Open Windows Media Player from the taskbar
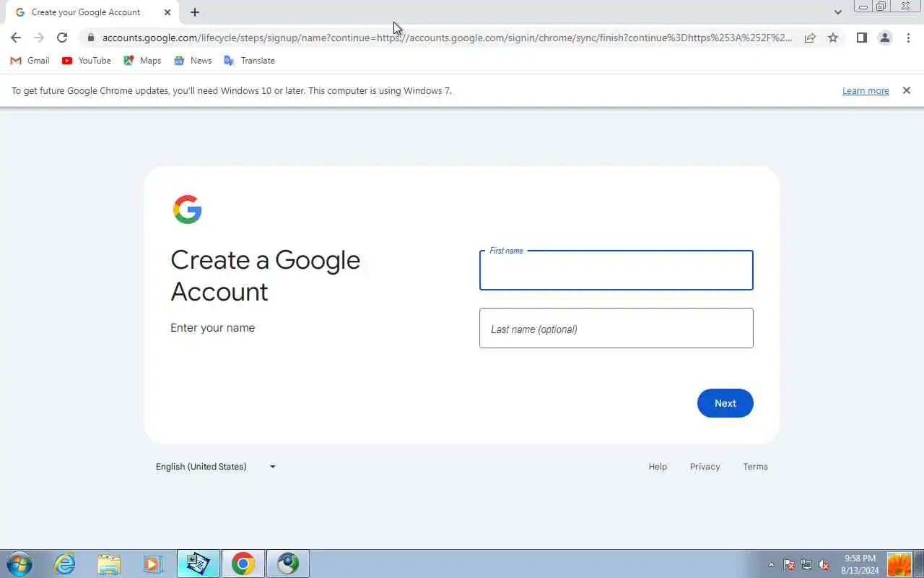924x578 pixels. point(153,564)
